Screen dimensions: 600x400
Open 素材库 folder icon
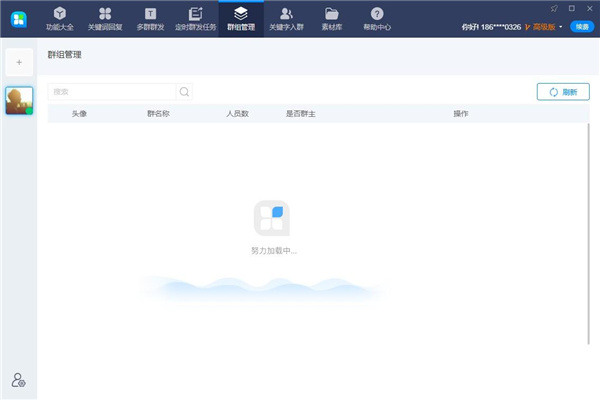331,18
